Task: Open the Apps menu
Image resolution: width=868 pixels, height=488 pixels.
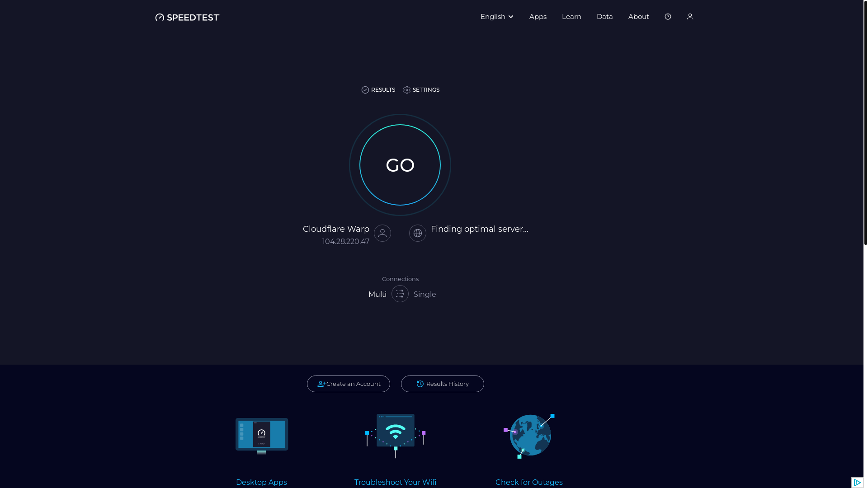Action: (x=538, y=17)
